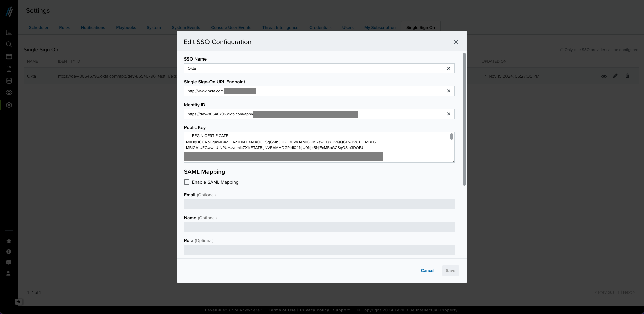Viewport: 644px width, 314px height.
Task: Go to Next page link
Action: 629,292
